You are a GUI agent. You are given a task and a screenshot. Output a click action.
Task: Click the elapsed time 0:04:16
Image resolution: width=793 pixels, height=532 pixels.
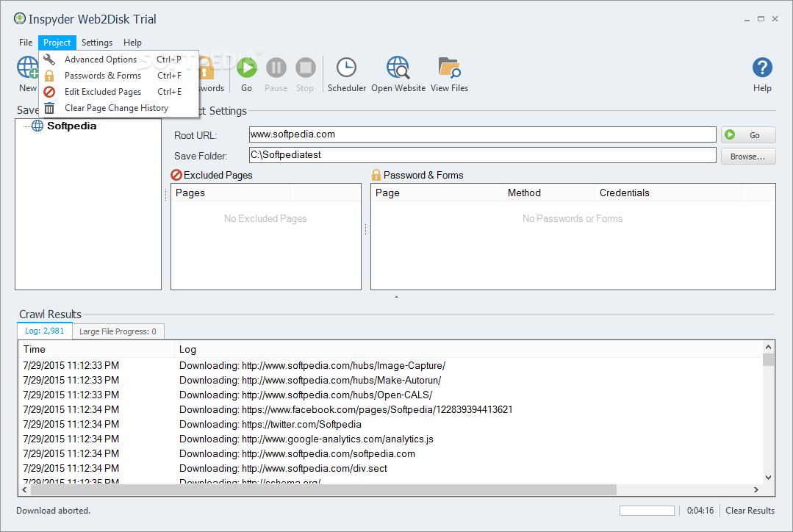[x=700, y=510]
